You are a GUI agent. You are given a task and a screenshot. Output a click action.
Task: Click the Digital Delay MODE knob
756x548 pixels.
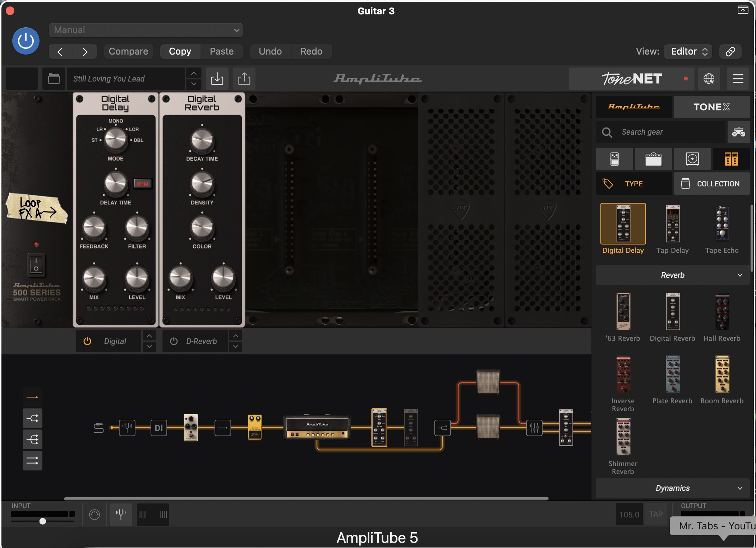pyautogui.click(x=115, y=139)
